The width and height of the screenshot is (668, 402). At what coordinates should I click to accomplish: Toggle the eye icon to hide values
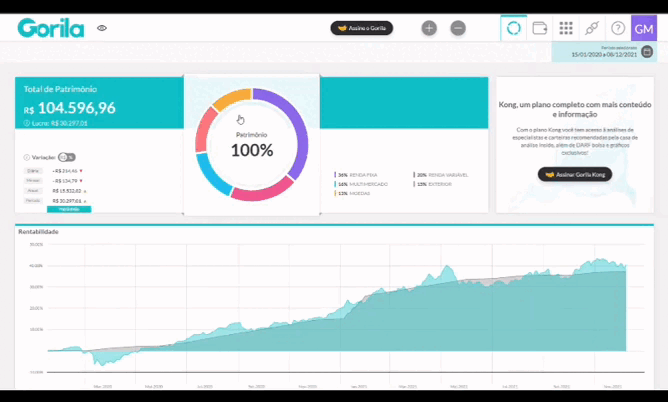(x=102, y=28)
